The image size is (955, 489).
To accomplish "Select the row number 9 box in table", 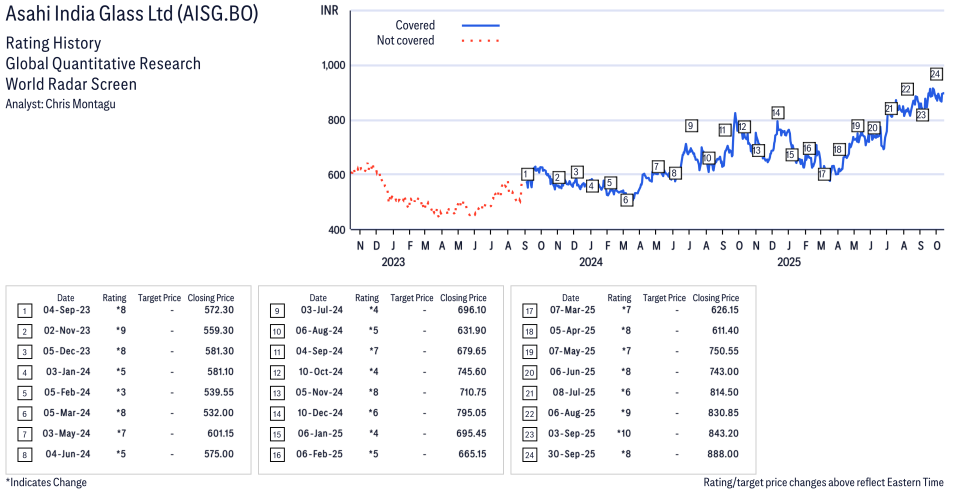I will coord(276,310).
